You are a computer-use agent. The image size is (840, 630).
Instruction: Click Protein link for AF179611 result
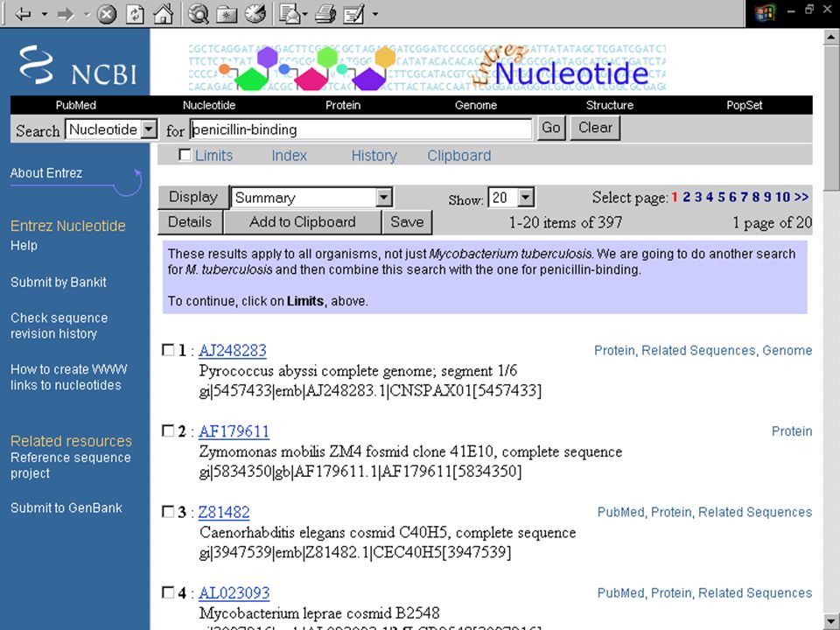coord(792,431)
